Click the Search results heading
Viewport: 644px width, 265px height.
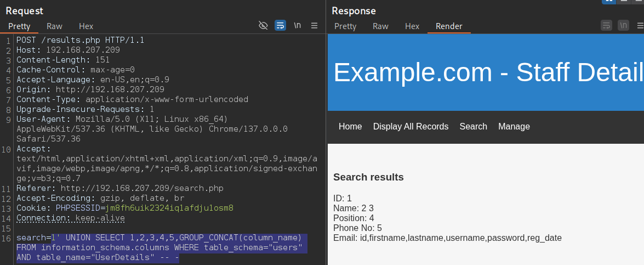368,177
